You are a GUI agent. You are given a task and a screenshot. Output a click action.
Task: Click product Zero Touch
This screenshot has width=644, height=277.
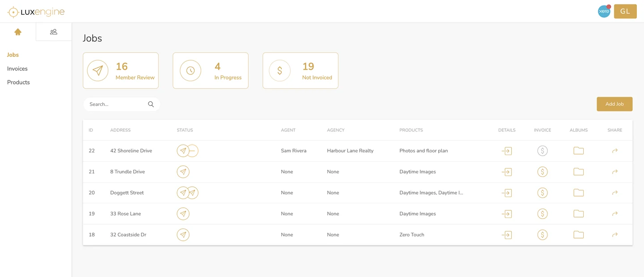coord(412,235)
